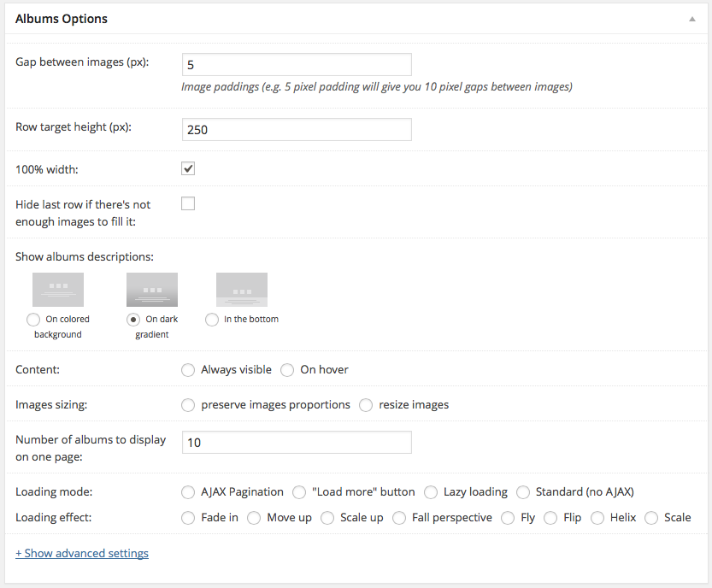Click the Gap between images field
The width and height of the screenshot is (712, 588).
click(297, 65)
